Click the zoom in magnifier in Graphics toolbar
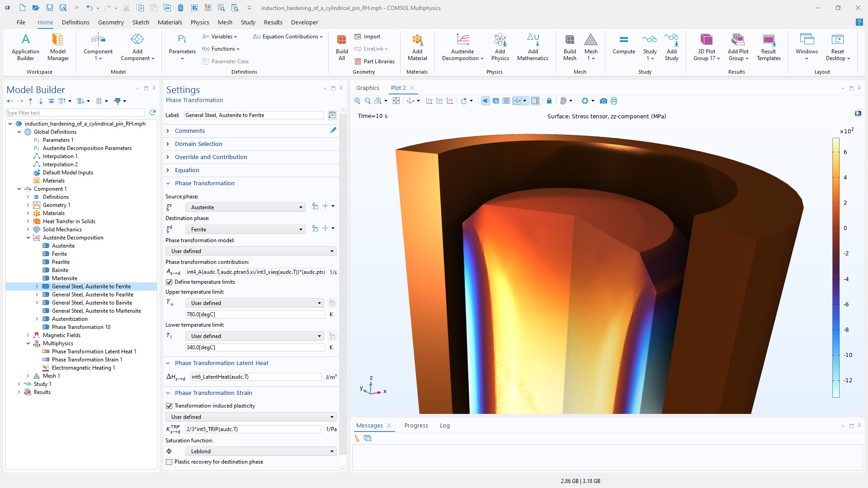Viewport: 868px width, 488px height. click(x=357, y=101)
